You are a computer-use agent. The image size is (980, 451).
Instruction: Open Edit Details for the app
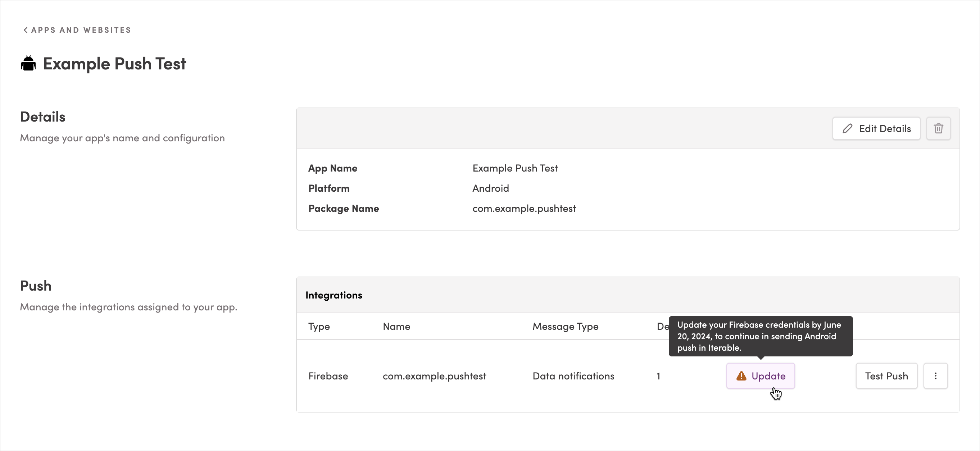[x=876, y=128]
